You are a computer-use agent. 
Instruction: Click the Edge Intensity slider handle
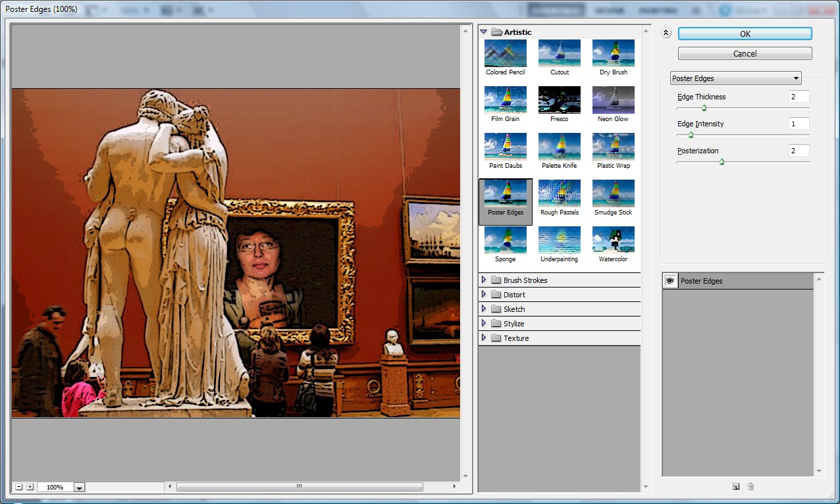coord(691,135)
